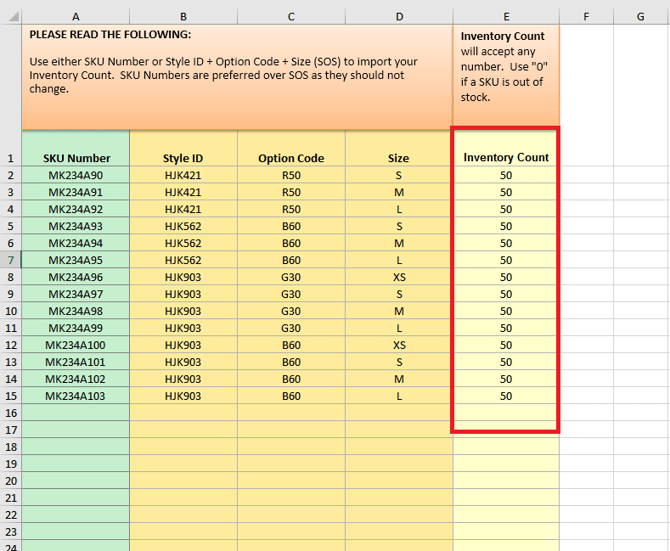Select the Inventory Count header cell

[x=506, y=157]
